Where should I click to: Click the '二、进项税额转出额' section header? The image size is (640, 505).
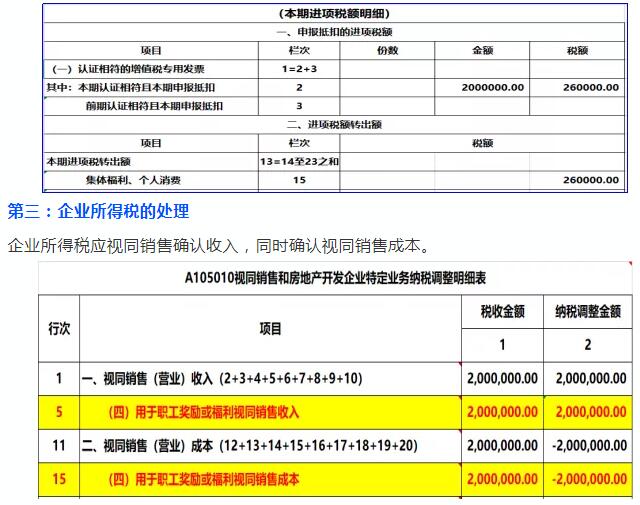[x=334, y=125]
